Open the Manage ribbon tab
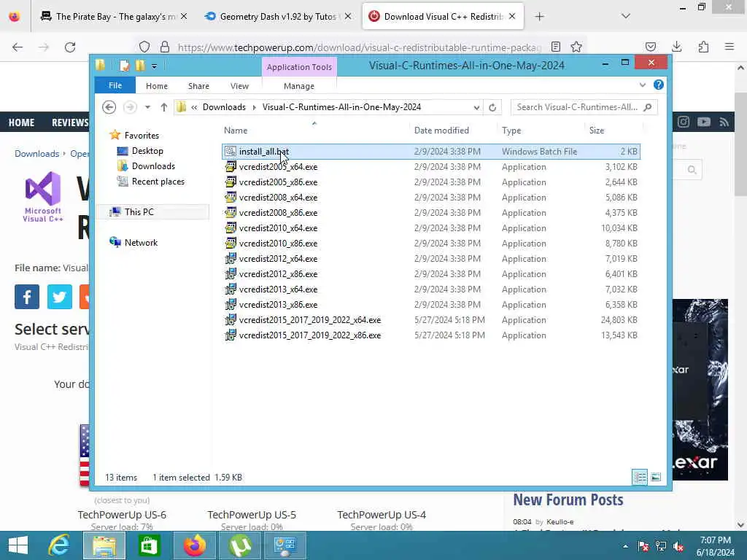 [299, 86]
